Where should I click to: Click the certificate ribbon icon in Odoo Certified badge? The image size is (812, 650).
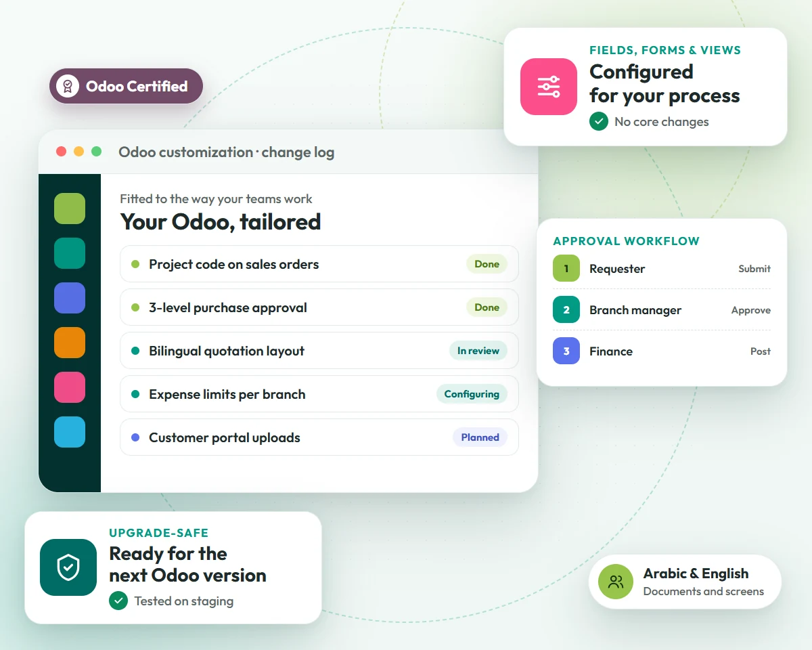click(x=68, y=86)
